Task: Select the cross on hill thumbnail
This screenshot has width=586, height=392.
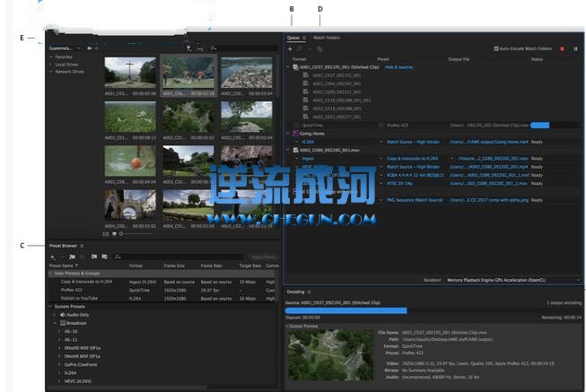Action: pos(130,73)
